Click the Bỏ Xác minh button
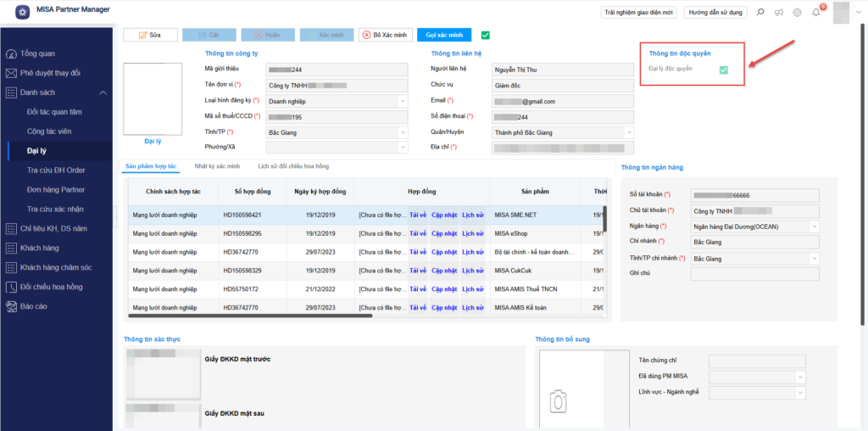The height and width of the screenshot is (431, 868). pos(385,35)
